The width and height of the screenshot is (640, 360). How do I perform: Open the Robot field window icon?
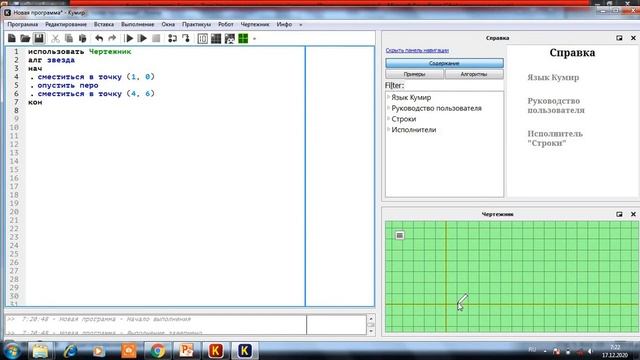(216, 39)
